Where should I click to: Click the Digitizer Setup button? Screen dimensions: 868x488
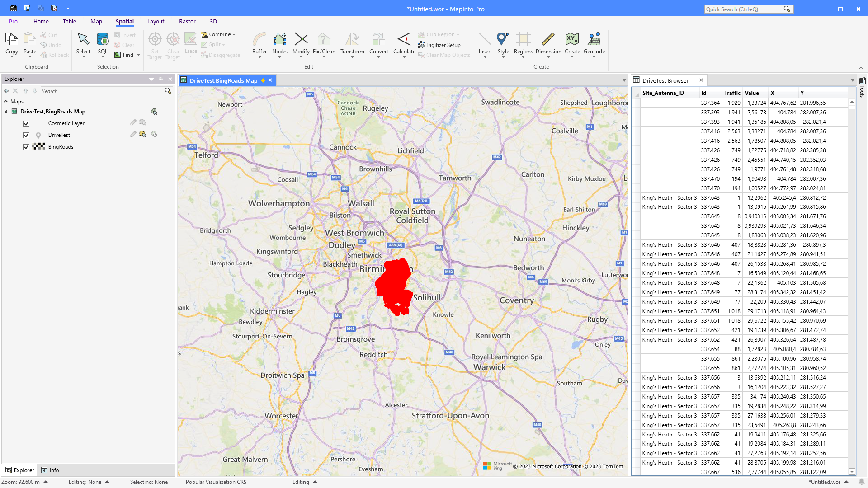pyautogui.click(x=439, y=45)
